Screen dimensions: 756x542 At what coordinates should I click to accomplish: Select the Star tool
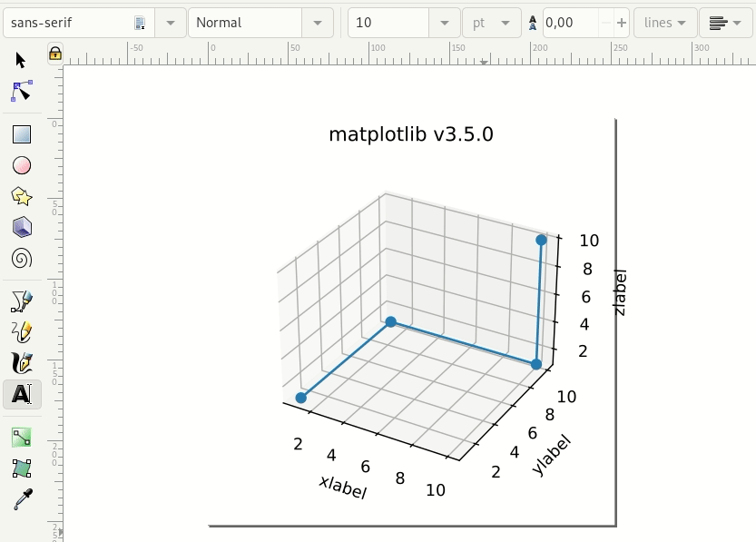pos(22,196)
